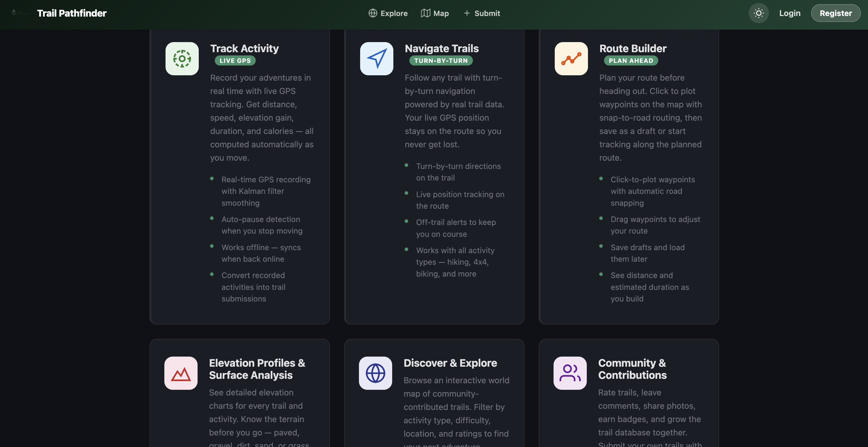Click the Route Builder heading
The width and height of the screenshot is (868, 447).
[x=633, y=49]
